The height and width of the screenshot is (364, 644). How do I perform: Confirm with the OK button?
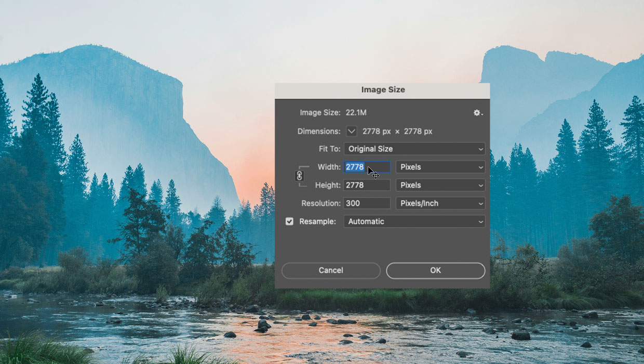tap(436, 270)
